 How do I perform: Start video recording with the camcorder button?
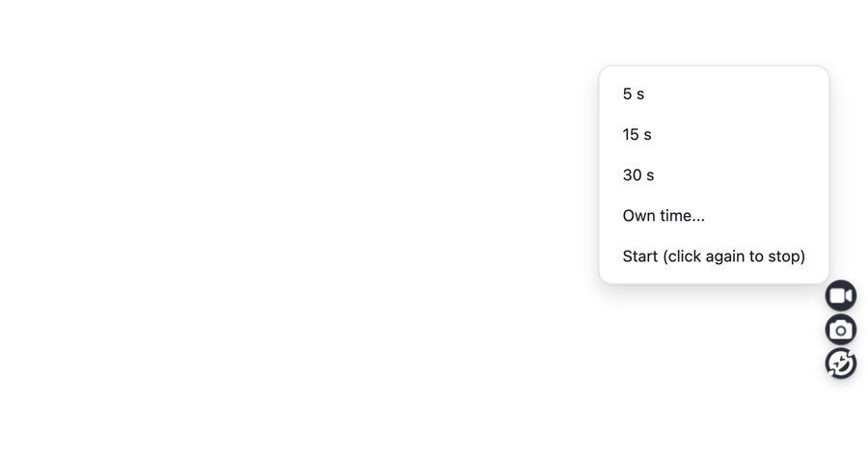click(840, 295)
